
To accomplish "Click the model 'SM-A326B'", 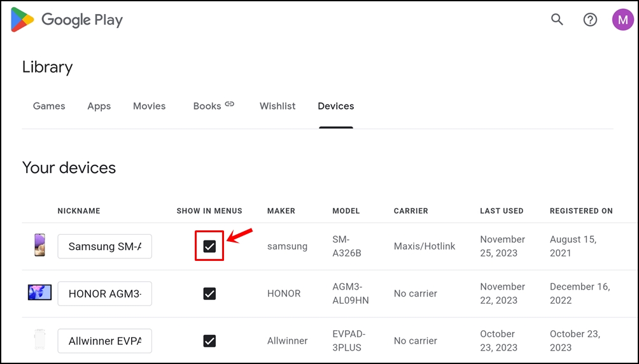I will (x=347, y=246).
